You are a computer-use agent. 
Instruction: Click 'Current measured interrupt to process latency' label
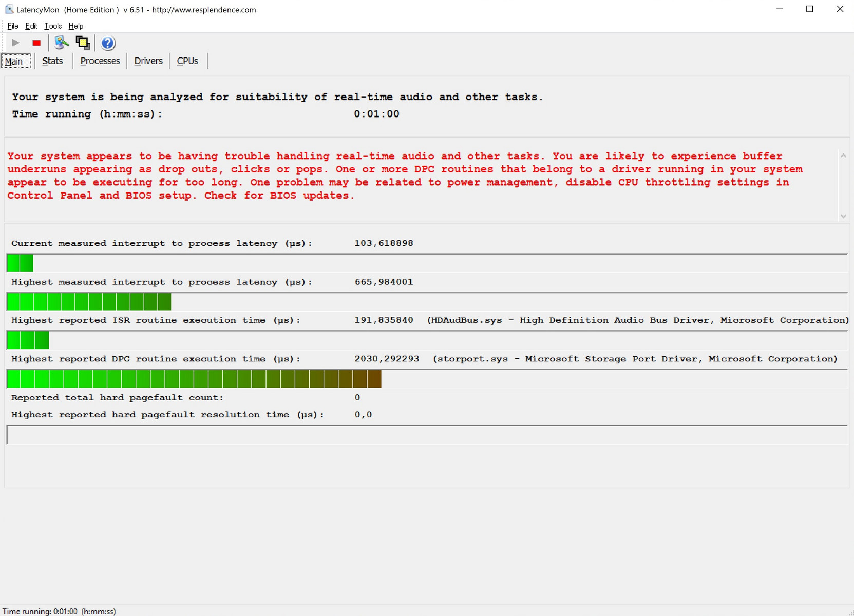tap(162, 243)
